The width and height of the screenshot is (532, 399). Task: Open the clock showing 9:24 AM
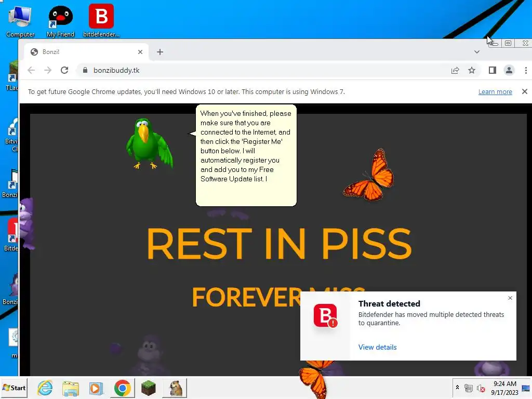504,388
